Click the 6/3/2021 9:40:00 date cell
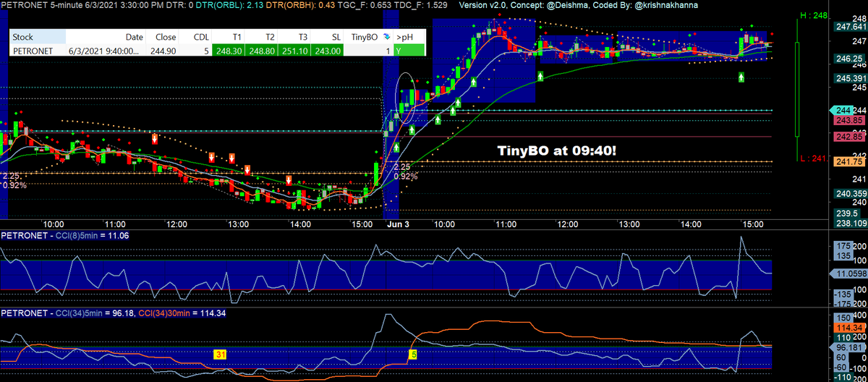Viewport: 868px width, 382px height. pos(105,51)
